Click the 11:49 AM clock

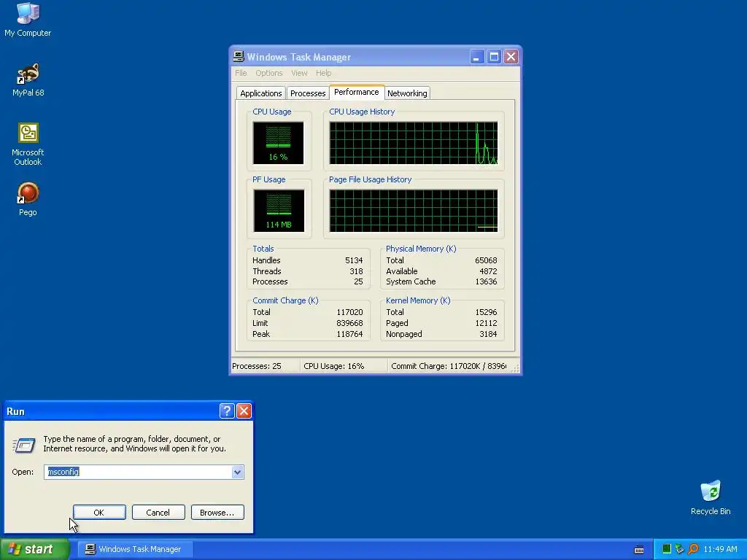pyautogui.click(x=720, y=549)
